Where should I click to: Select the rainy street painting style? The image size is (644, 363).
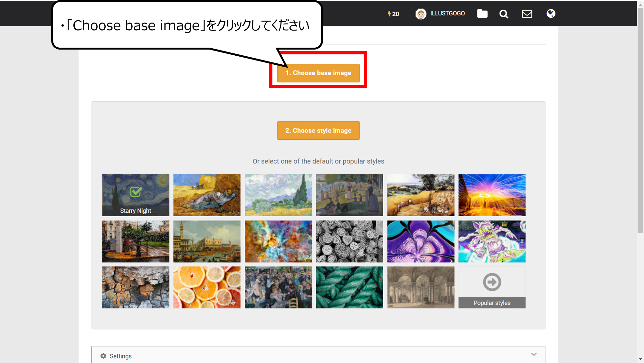[x=136, y=241]
